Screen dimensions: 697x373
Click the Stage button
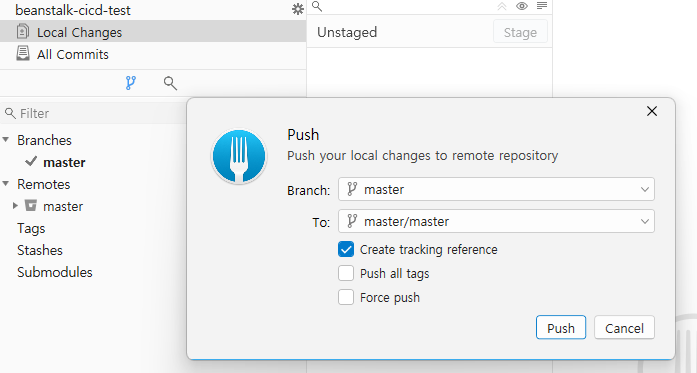(520, 32)
